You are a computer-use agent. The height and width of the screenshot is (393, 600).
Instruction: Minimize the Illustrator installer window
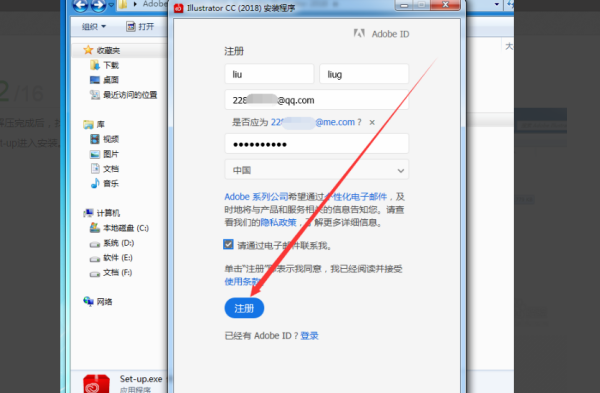click(404, 5)
